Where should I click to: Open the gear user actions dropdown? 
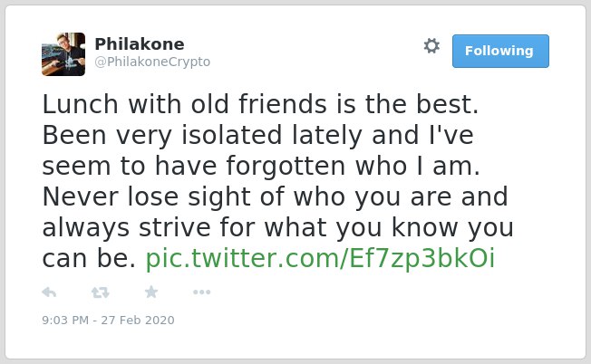[x=431, y=46]
